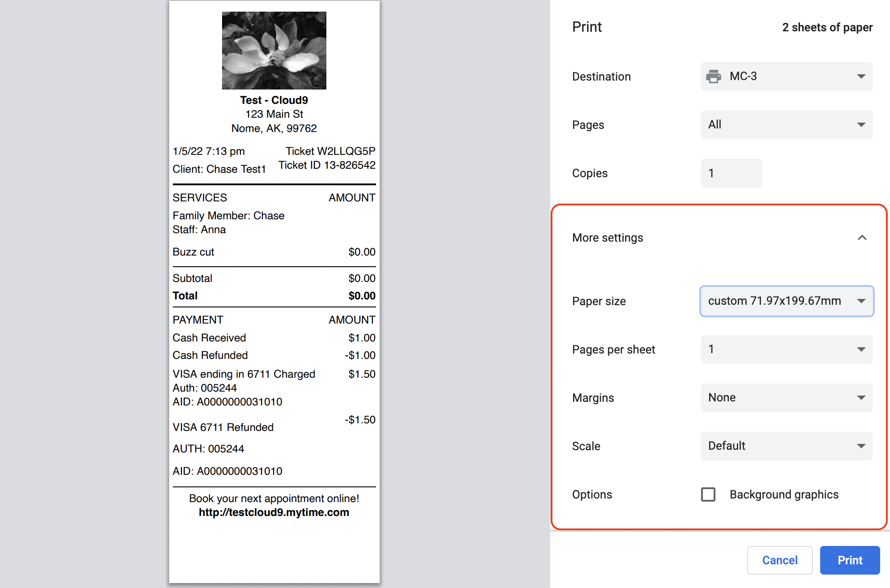Enable Background graphics checkbox
The image size is (890, 588).
[x=708, y=494]
